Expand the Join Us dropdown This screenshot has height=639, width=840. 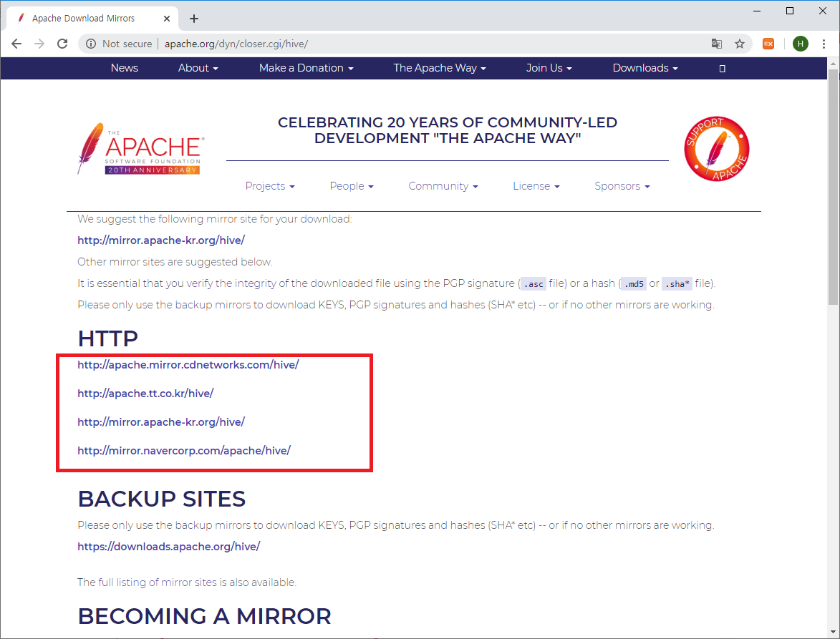click(549, 68)
